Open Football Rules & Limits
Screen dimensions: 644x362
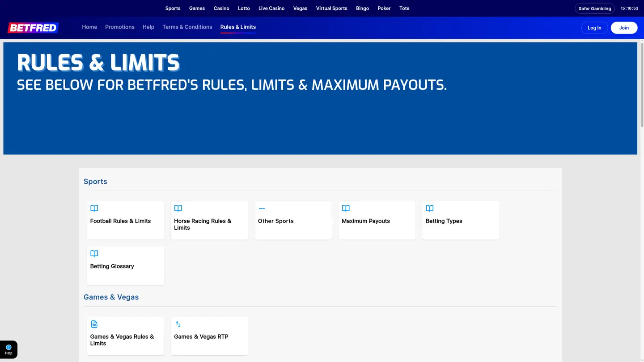(125, 220)
